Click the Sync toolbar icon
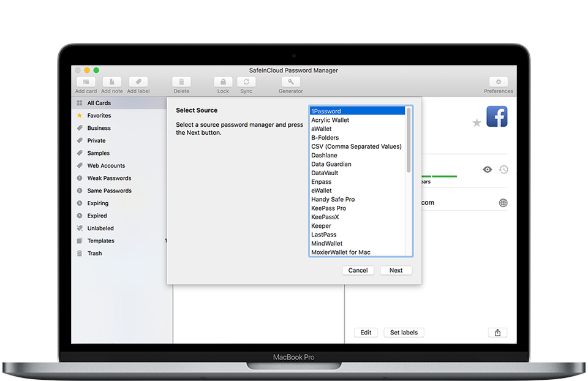 click(246, 81)
